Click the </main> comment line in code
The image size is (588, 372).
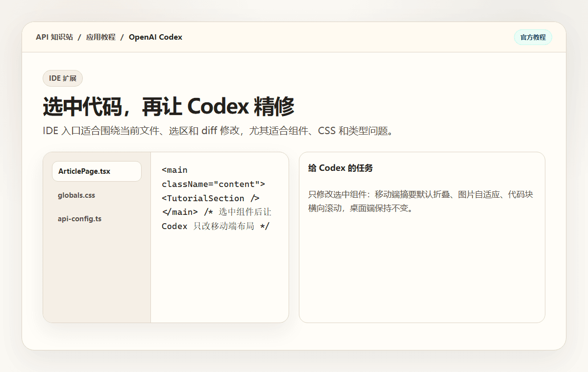tap(217, 212)
